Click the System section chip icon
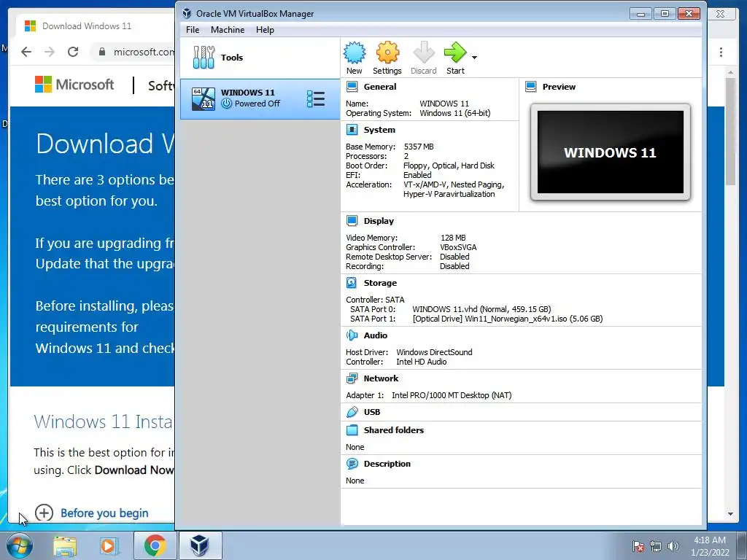 pos(352,130)
